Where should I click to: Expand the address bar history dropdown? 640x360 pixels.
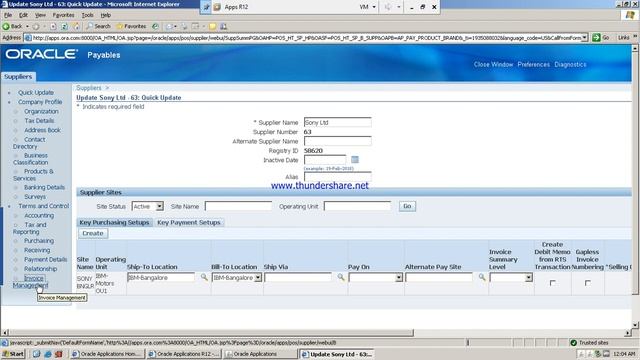pos(584,38)
